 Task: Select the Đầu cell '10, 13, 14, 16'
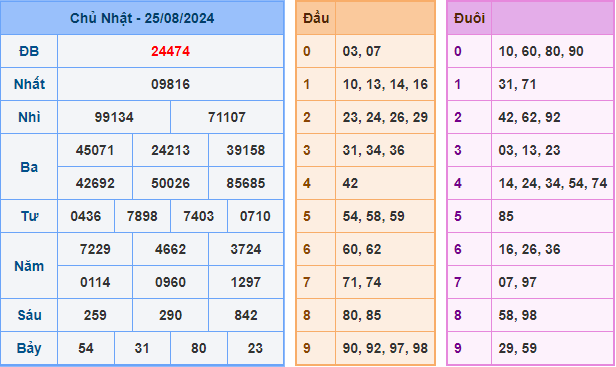pyautogui.click(x=385, y=84)
